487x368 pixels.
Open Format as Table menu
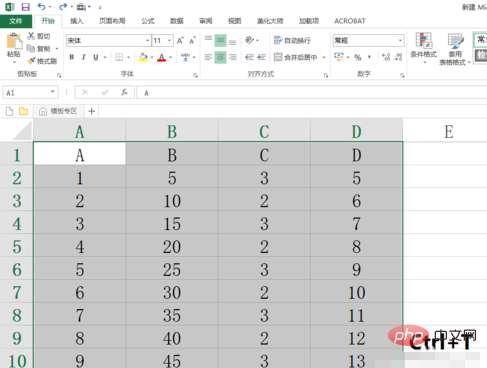click(455, 49)
